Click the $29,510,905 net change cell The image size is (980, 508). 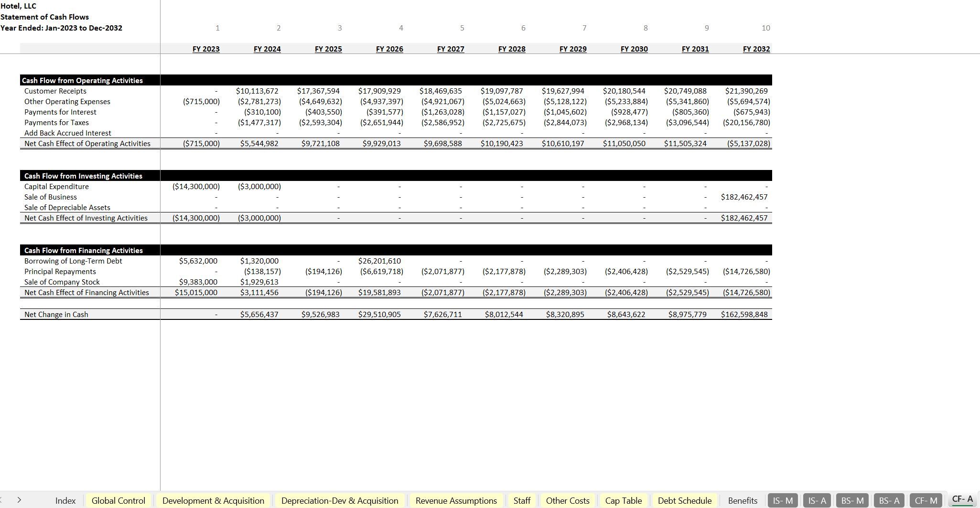pyautogui.click(x=379, y=314)
